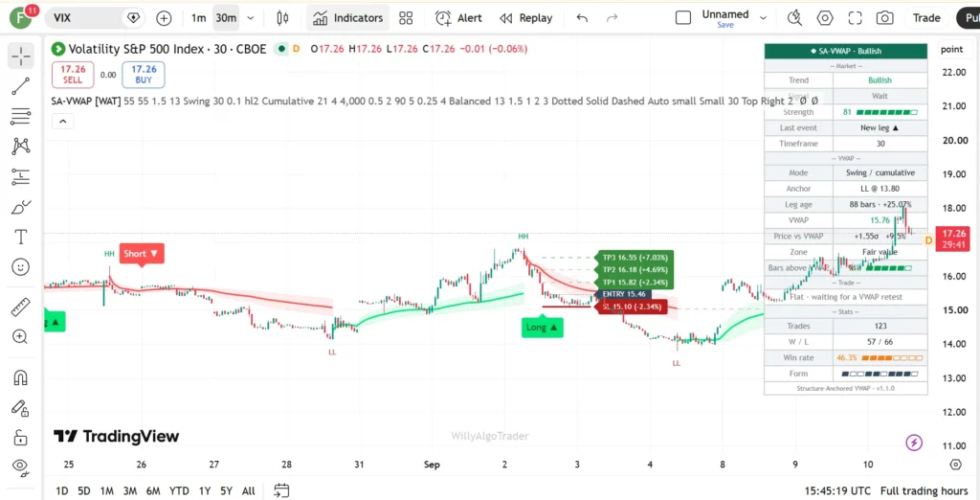Click the SA-VWAP [WAT] indicator title
The width and height of the screenshot is (980, 500).
(x=86, y=101)
